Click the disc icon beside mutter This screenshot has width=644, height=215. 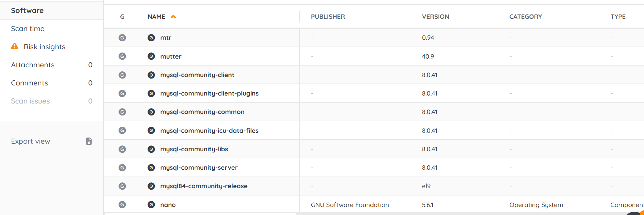[x=151, y=56]
